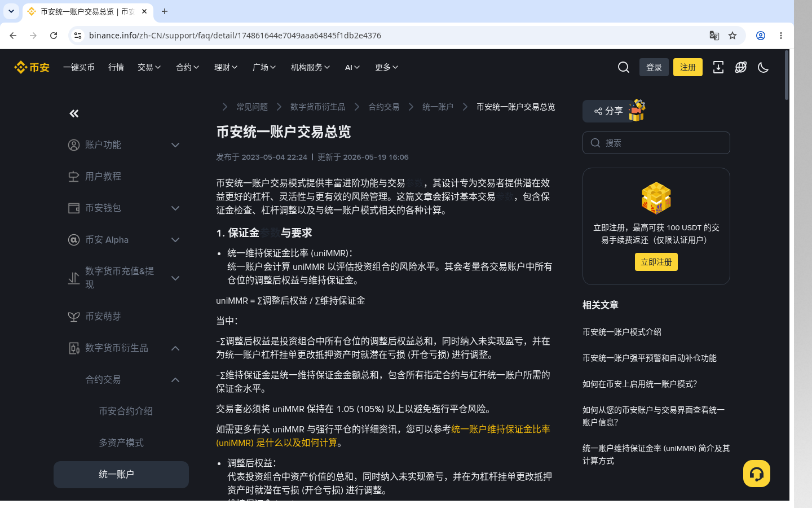
Task: Open the language globe icon
Action: pos(741,67)
